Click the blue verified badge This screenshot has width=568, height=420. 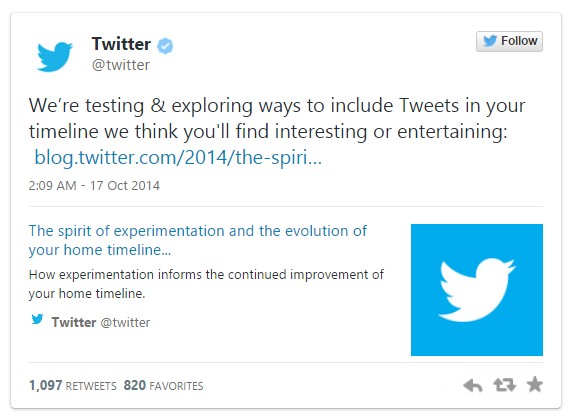tap(165, 46)
